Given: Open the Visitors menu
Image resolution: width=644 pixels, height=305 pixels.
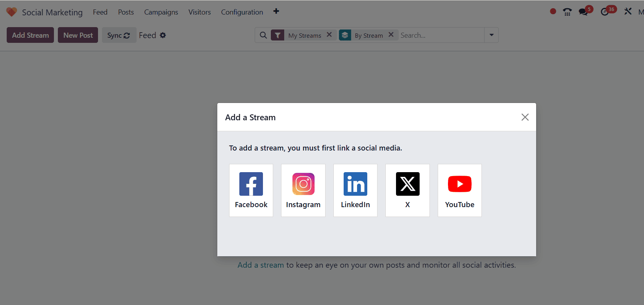Looking at the screenshot, I should (200, 12).
